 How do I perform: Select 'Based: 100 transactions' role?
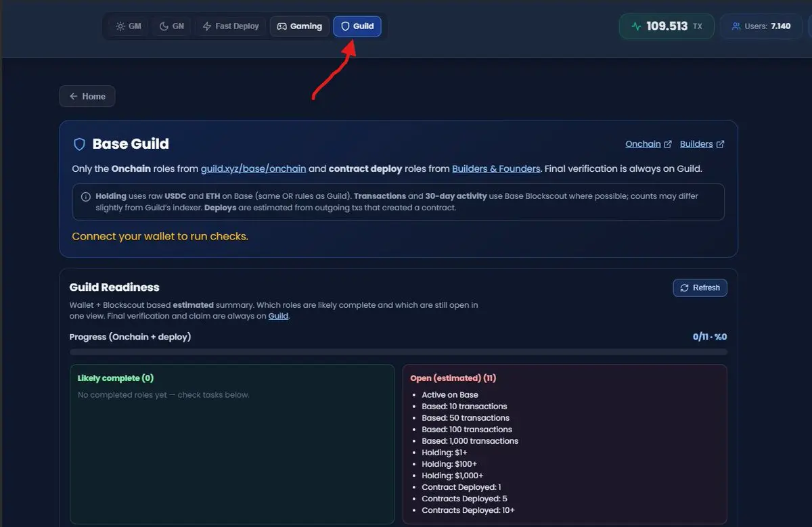click(467, 430)
